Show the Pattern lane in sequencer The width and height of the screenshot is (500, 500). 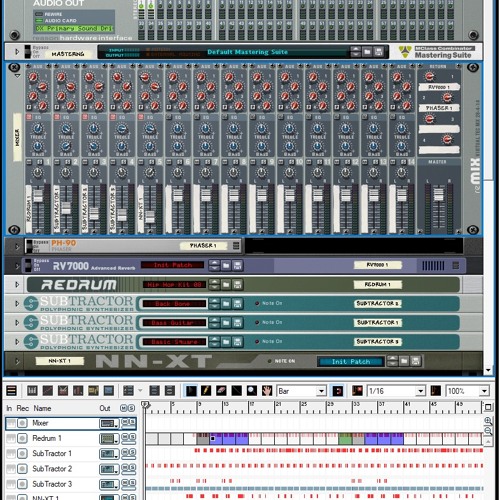click(x=94, y=390)
